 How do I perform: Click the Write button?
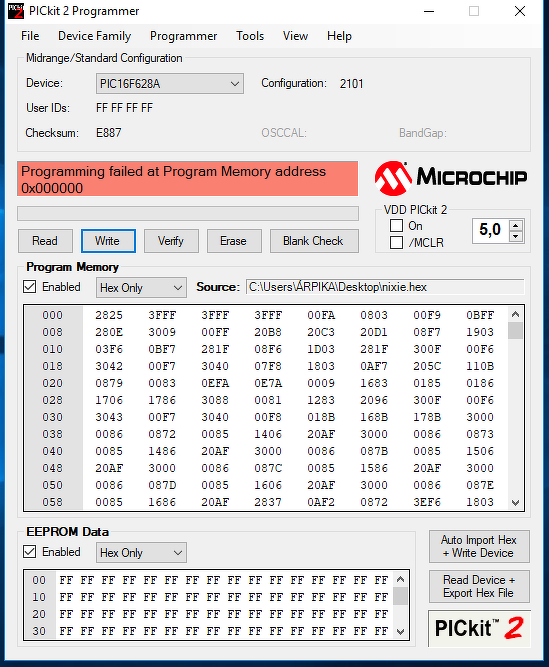(108, 241)
